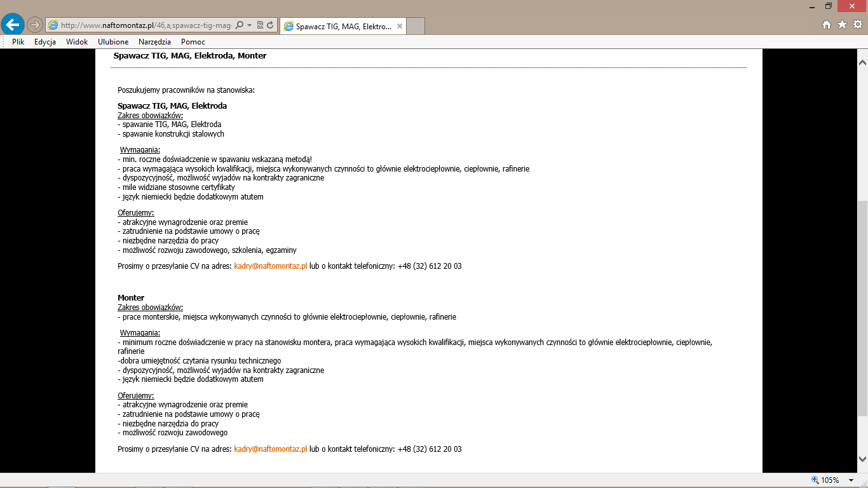Click the scrollbar up arrow
Viewport: 868px width, 488px height.
pyautogui.click(x=862, y=63)
